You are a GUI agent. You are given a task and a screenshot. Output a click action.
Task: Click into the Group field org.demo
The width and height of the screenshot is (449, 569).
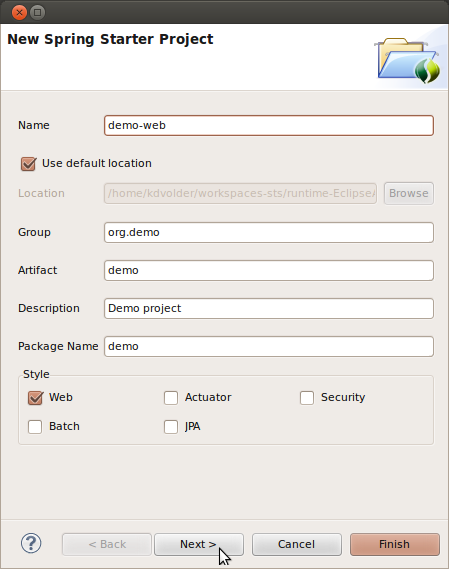[x=269, y=233]
